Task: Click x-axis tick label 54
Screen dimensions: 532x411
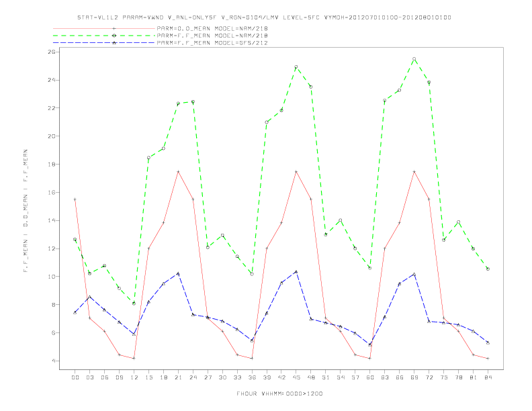Action: point(341,377)
